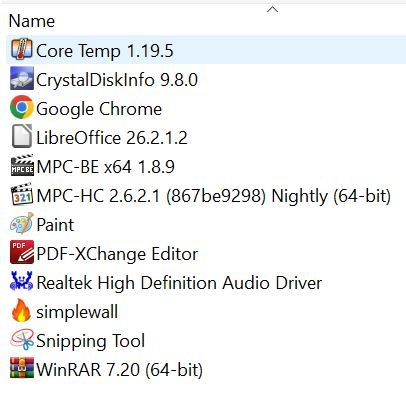Select the LibreOffice 26.2.1.2 entry text
The image size is (406, 412).
112,138
